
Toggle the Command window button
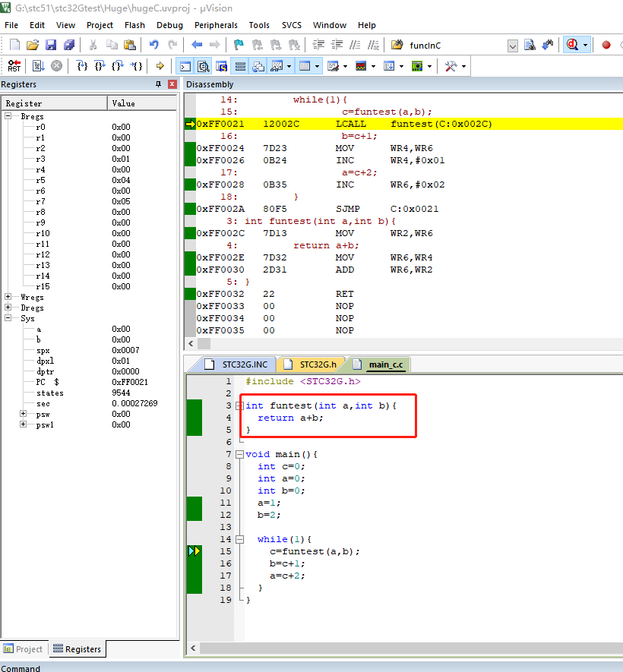185,66
